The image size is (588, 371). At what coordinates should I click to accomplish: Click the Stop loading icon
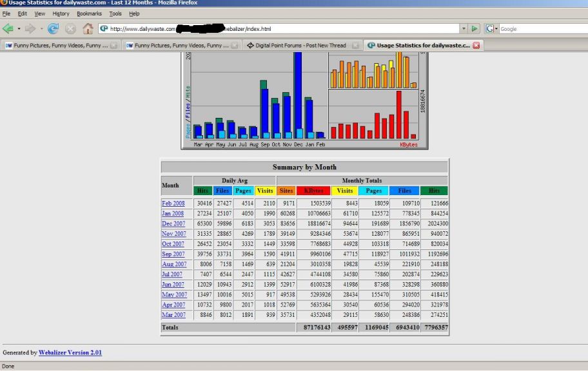pos(70,28)
